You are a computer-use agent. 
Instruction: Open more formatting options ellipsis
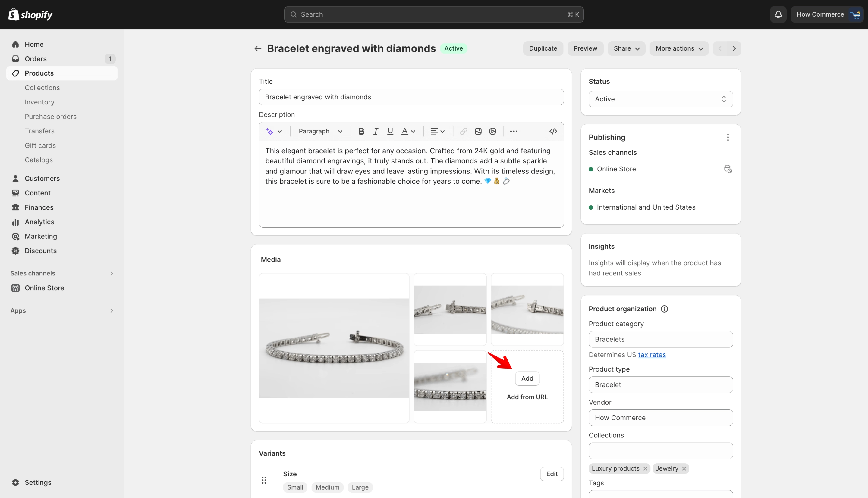(513, 131)
